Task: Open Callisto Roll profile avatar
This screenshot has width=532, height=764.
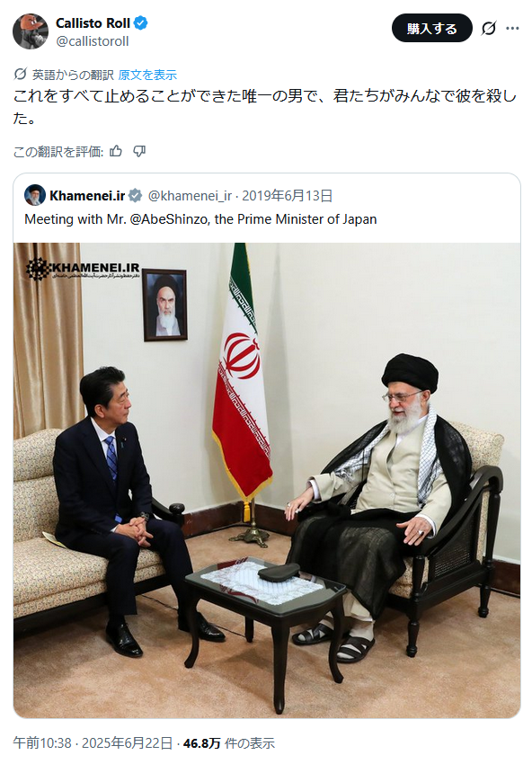Action: pyautogui.click(x=31, y=31)
